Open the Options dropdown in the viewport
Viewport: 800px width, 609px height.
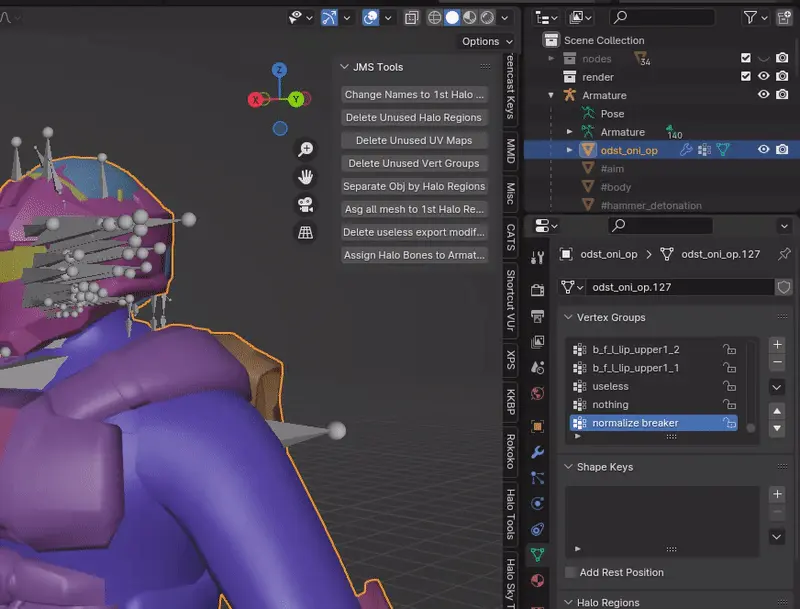click(x=487, y=41)
